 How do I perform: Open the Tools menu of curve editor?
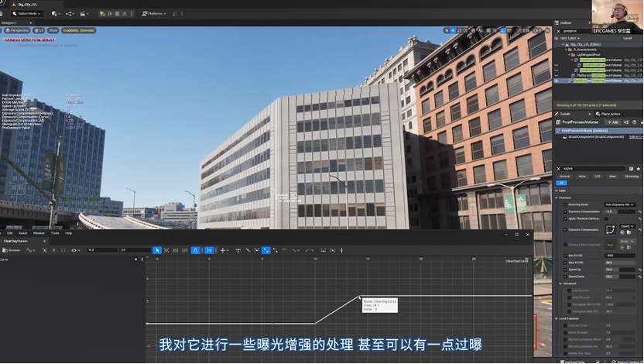tap(55, 233)
